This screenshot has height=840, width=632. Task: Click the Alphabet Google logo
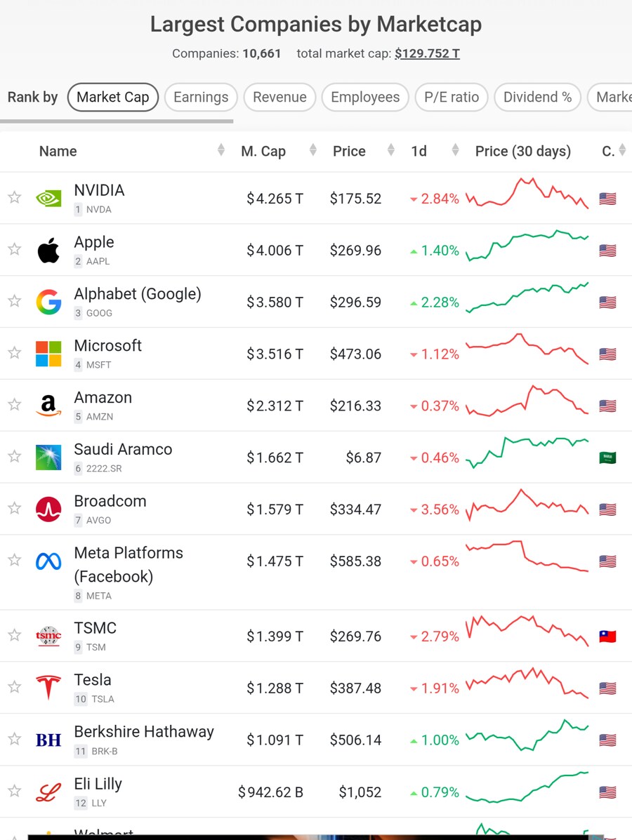click(x=48, y=302)
